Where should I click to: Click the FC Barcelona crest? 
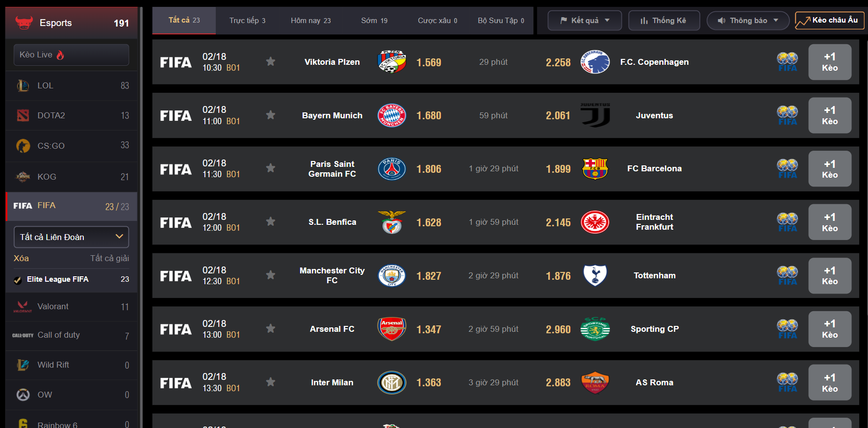point(595,168)
